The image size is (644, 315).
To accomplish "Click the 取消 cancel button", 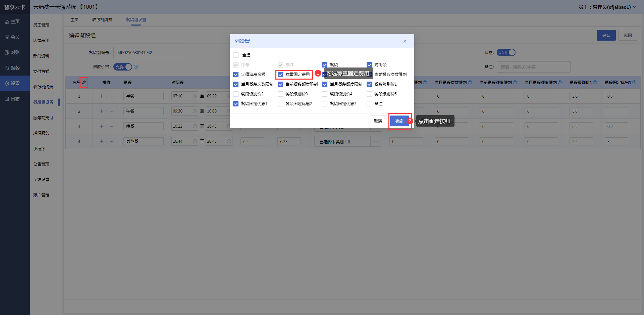I will [378, 121].
